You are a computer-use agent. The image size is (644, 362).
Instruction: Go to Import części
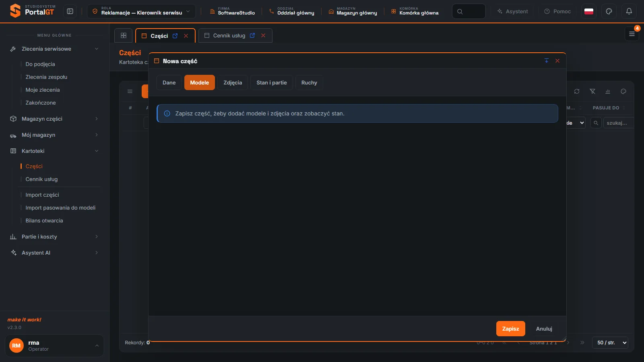pyautogui.click(x=42, y=195)
